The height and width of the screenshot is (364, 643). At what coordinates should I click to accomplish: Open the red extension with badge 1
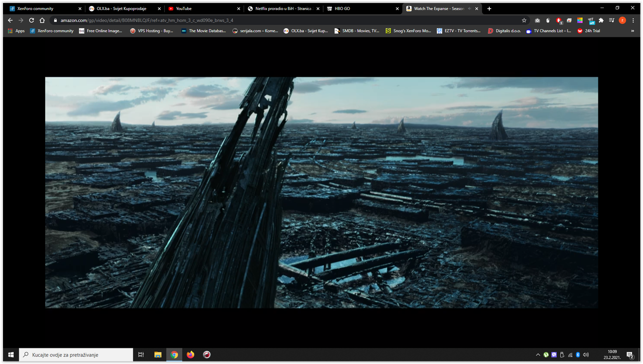559,21
